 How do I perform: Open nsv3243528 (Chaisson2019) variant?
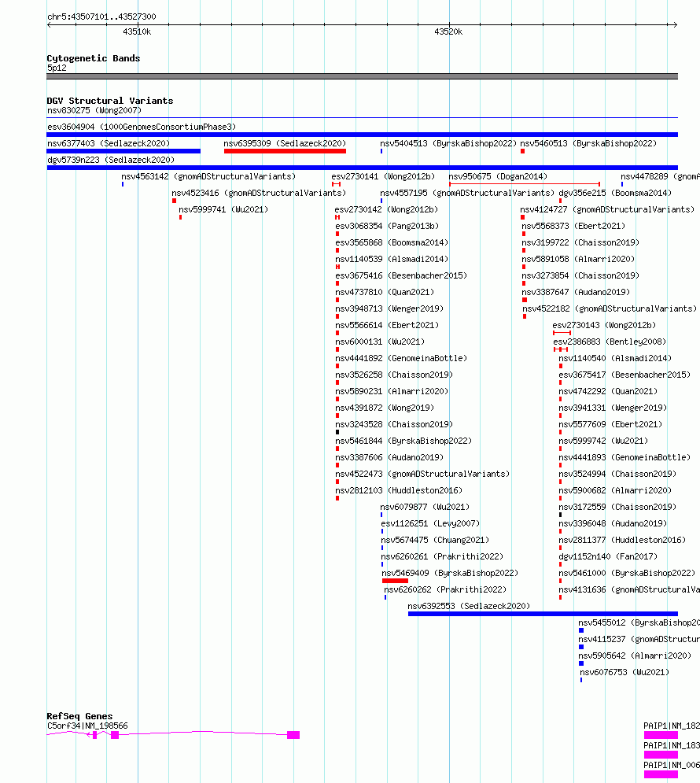(394, 423)
